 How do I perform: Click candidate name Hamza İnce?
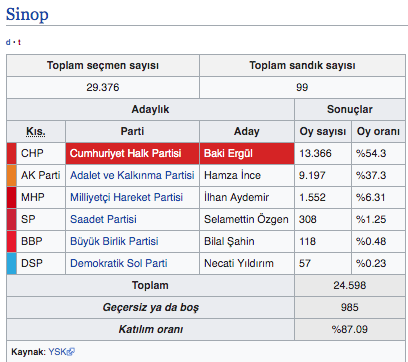tap(232, 175)
